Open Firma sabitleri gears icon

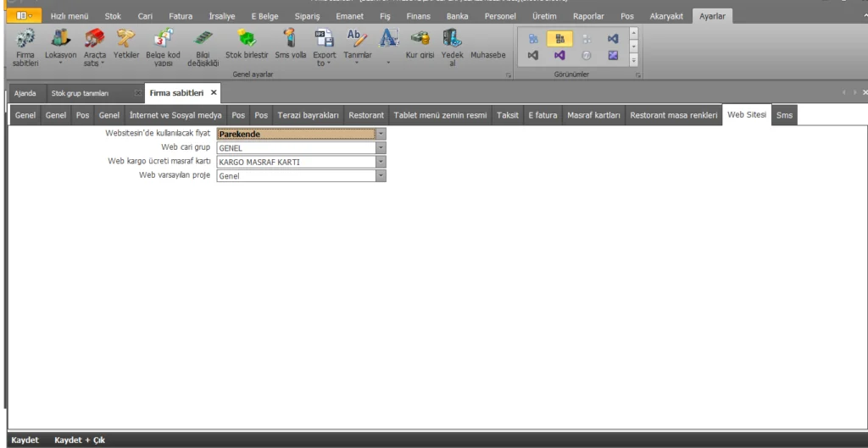tap(25, 39)
